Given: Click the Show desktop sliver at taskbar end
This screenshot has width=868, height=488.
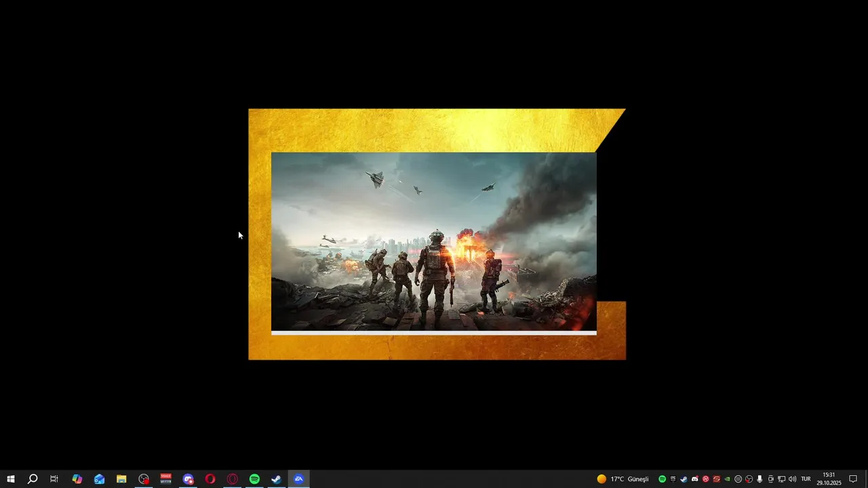Looking at the screenshot, I should coord(866,479).
